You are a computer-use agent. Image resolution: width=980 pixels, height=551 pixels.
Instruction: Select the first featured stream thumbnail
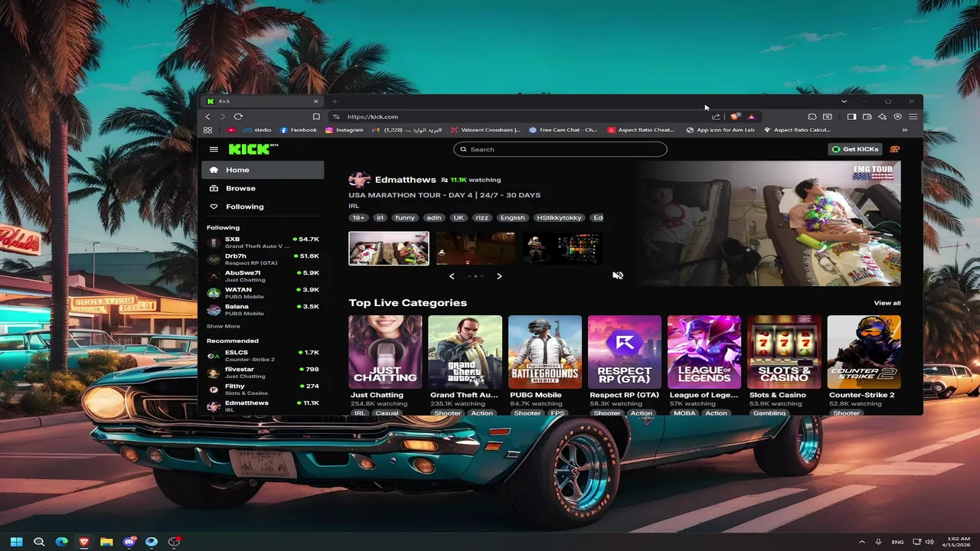389,249
